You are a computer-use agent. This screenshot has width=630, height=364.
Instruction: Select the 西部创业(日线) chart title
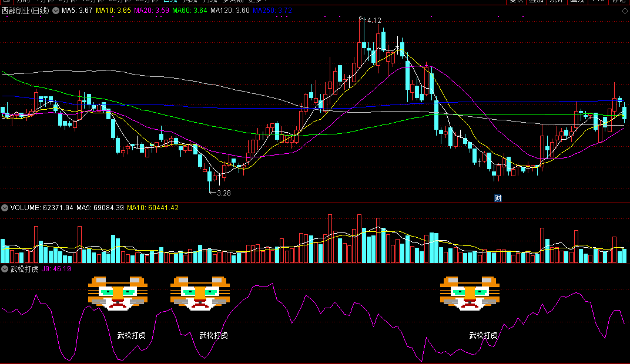click(25, 11)
